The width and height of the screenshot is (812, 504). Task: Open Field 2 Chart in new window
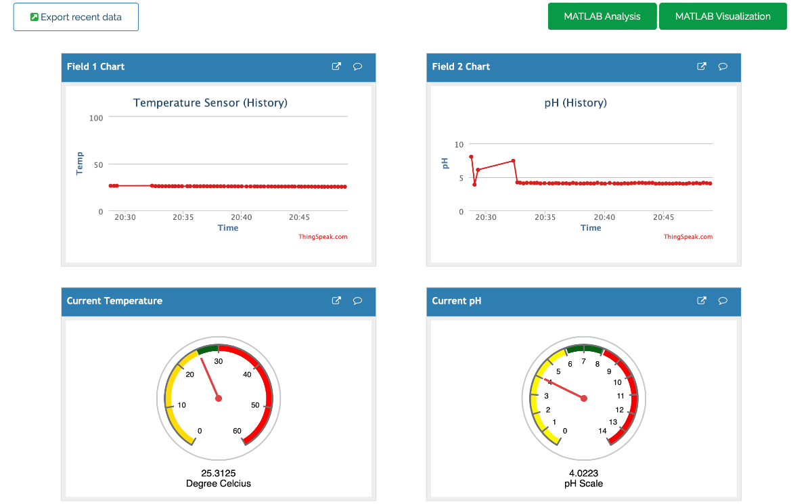[x=702, y=66]
